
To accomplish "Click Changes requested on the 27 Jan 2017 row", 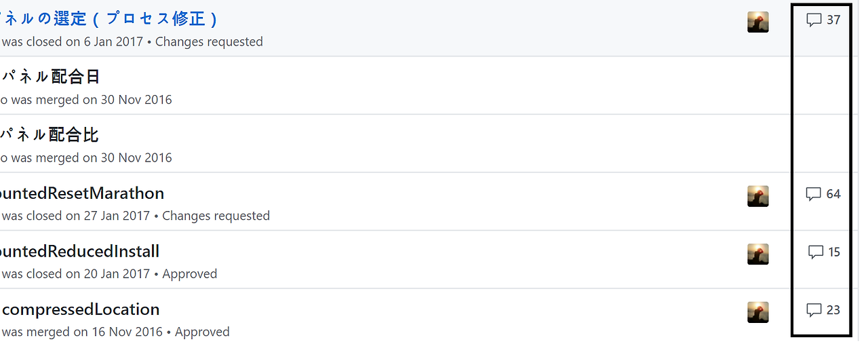I will point(216,216).
